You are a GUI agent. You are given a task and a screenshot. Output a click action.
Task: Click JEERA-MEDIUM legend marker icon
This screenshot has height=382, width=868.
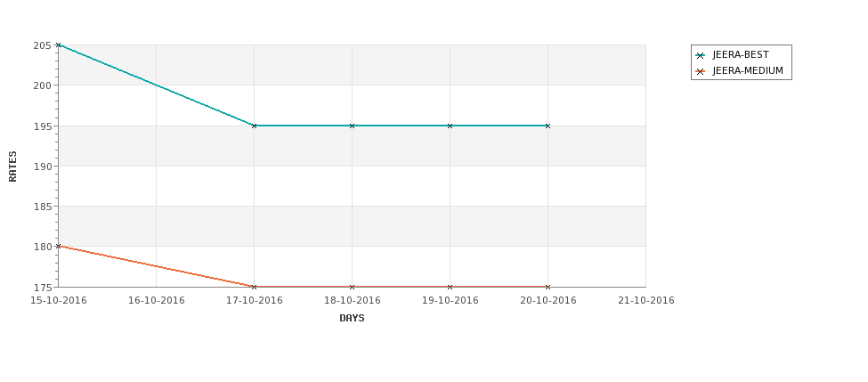[701, 71]
